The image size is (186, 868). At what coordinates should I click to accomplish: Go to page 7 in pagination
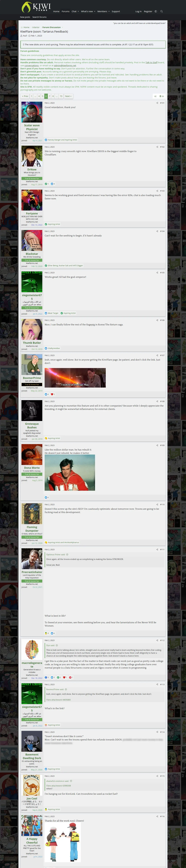[50, 96]
